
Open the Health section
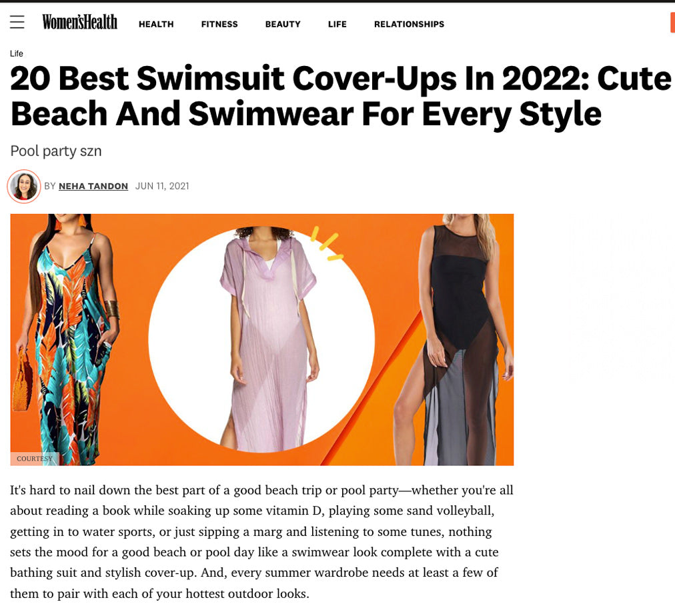point(156,24)
